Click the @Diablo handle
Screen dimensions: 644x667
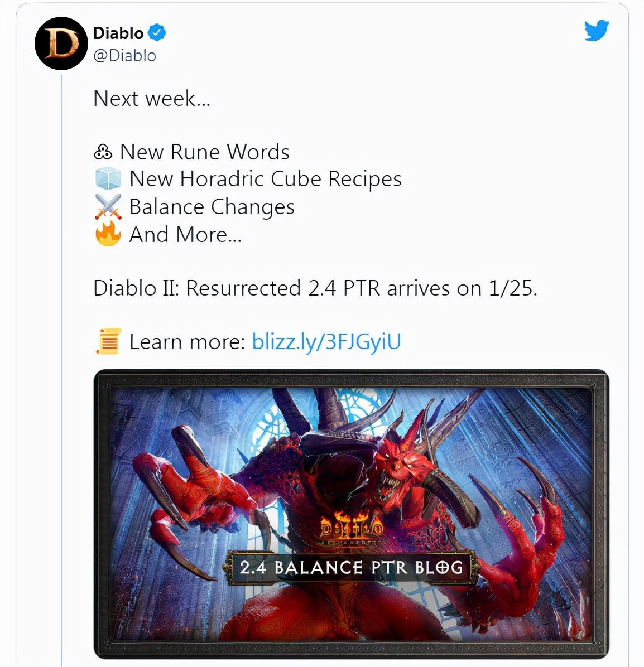pos(124,55)
